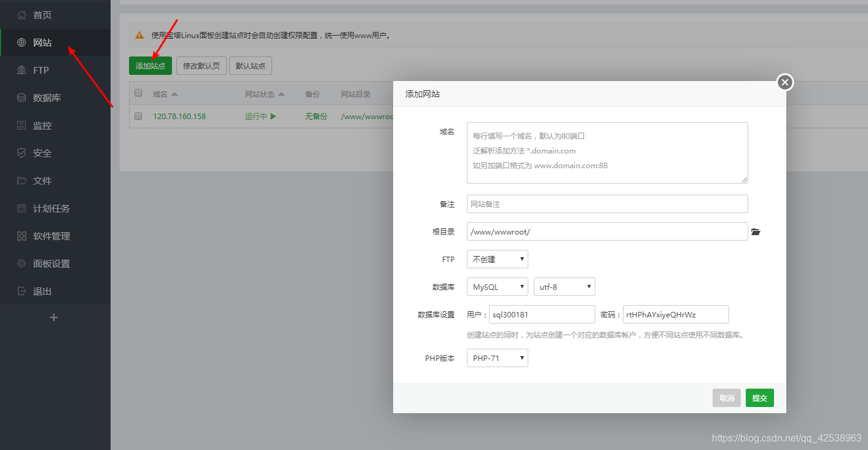Viewport: 868px width, 450px height.
Task: Click the plus icon under sidebar menu
Action: pos(53,317)
